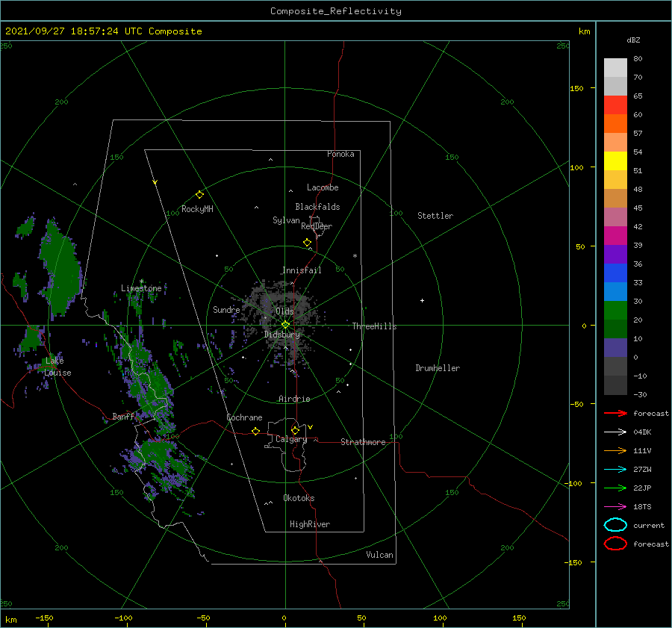Image resolution: width=672 pixels, height=628 pixels.
Task: Click the Vulcan label
Action: 380,555
